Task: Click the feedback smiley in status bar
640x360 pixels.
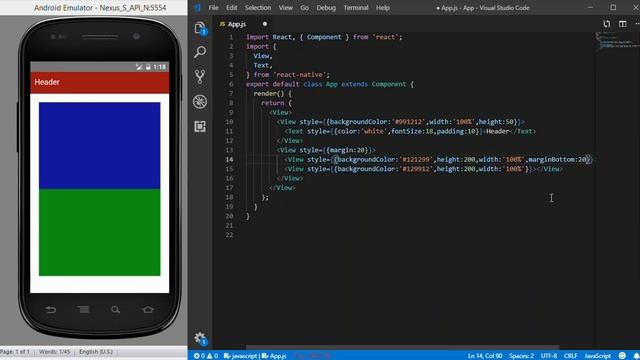Action: 622,356
